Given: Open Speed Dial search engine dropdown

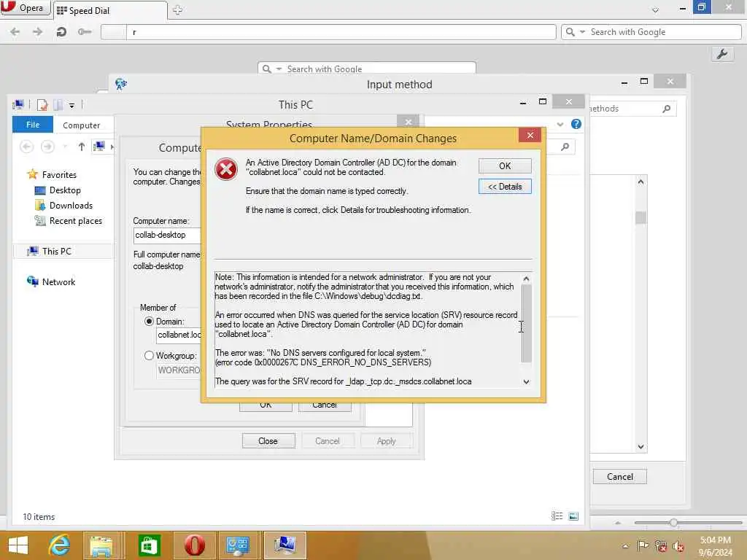Looking at the screenshot, I should [x=279, y=69].
